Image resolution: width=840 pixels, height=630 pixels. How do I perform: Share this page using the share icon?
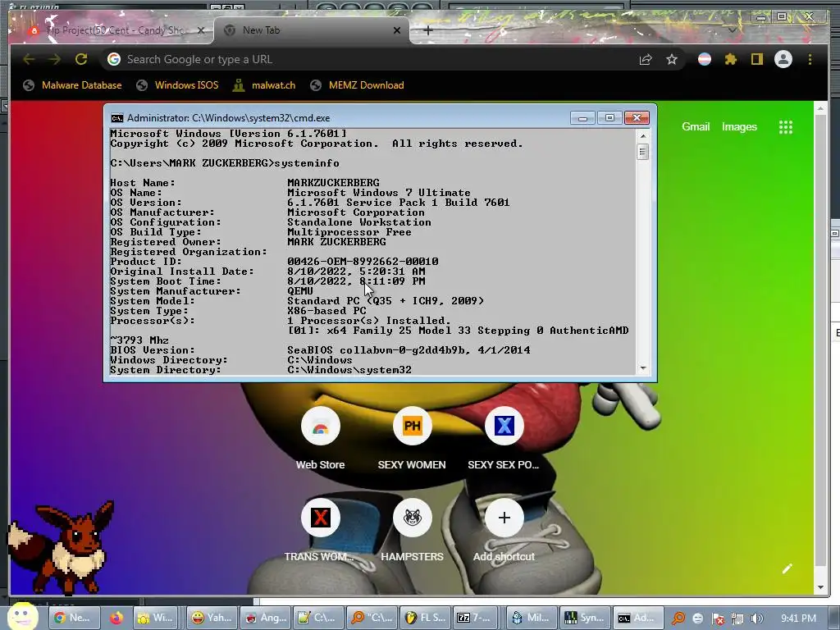pos(646,59)
